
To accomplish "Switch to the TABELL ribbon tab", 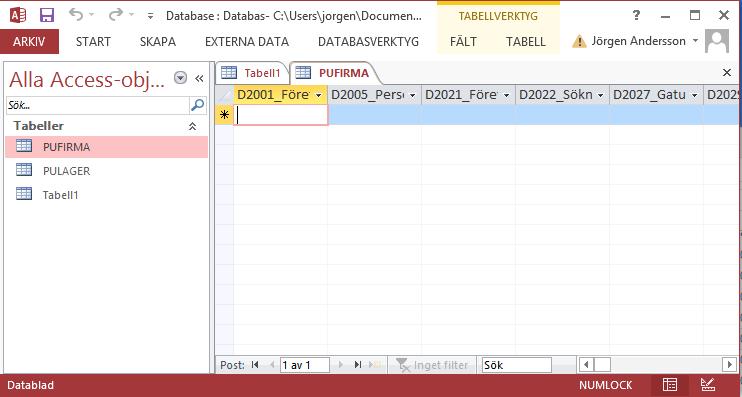I will tap(526, 42).
